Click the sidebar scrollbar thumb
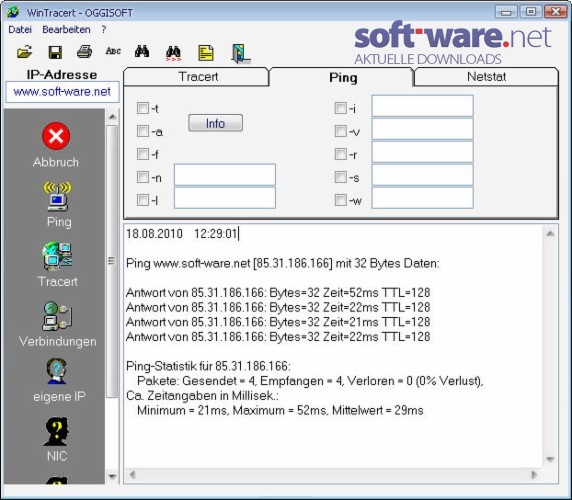The height and width of the screenshot is (500, 572). pos(112,261)
